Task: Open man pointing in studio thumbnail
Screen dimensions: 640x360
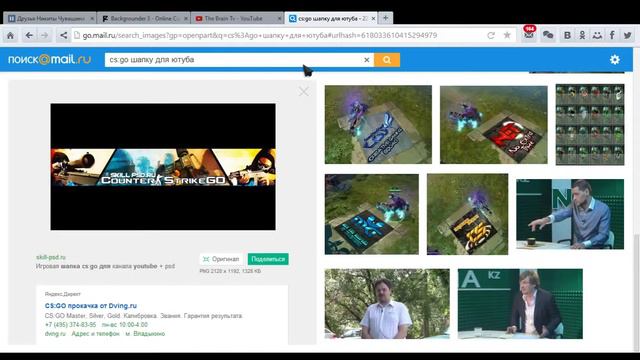Action: (x=570, y=214)
